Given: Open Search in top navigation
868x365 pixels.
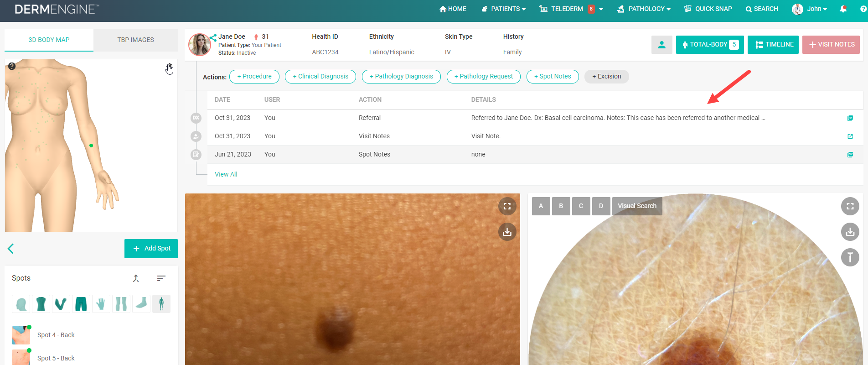Looking at the screenshot, I should 762,9.
